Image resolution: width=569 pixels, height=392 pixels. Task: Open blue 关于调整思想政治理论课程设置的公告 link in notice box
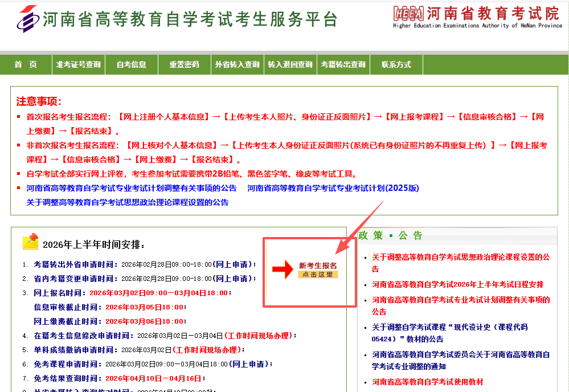128,202
